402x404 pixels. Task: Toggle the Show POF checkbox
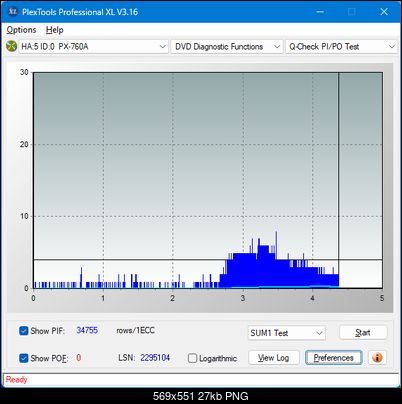(x=24, y=358)
